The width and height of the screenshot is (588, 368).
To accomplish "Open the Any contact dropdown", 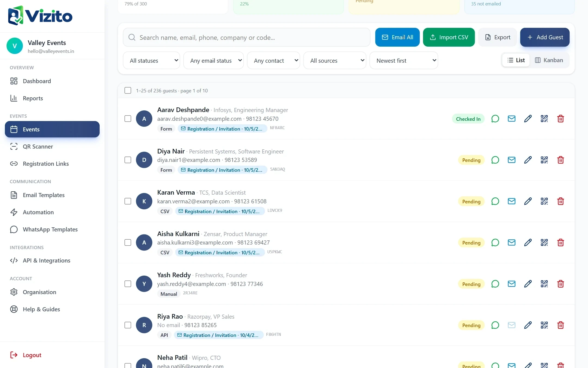I will pyautogui.click(x=274, y=61).
